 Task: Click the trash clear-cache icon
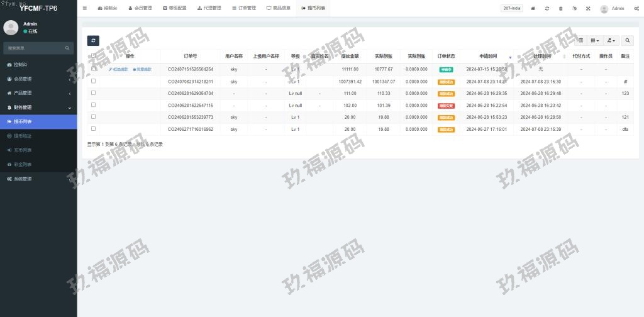tap(561, 8)
